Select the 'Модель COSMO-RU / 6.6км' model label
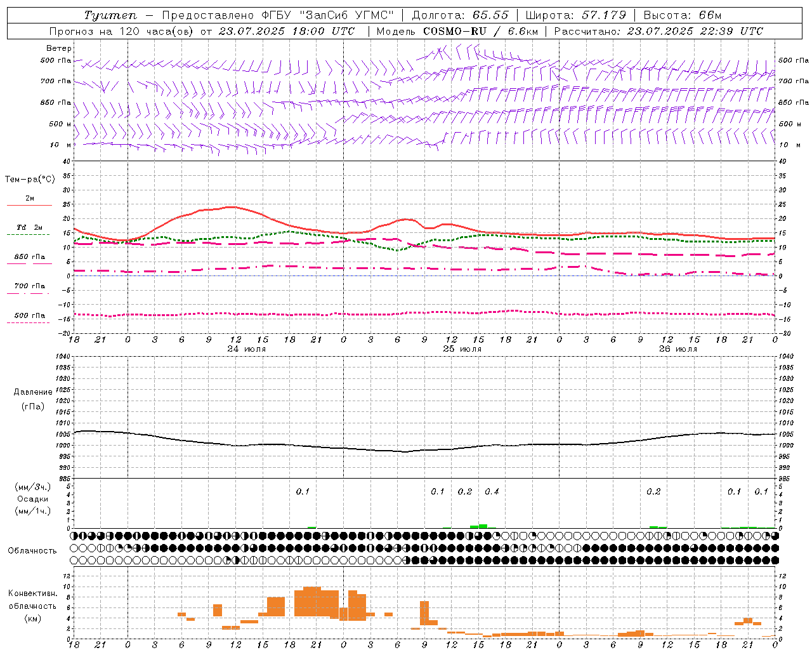This screenshot has height=650, width=812. pos(457,31)
